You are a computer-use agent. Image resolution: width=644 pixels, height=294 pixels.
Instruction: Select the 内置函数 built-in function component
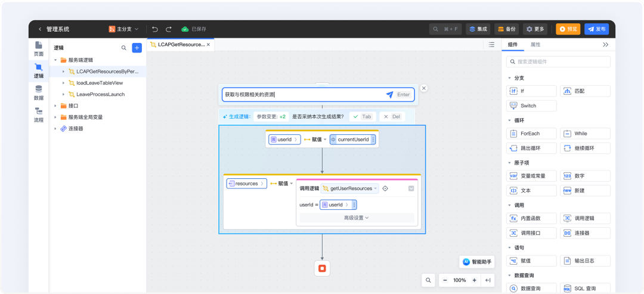tap(531, 218)
